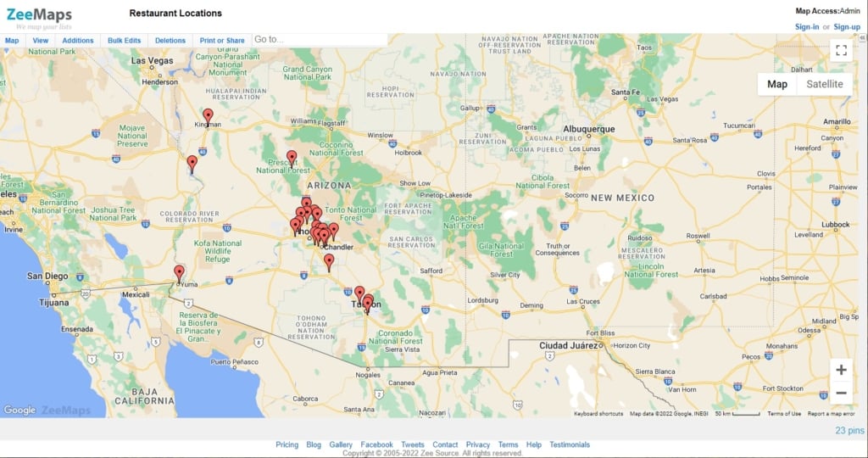
Task: Select the red pin in Prescott National Forest
Action: coord(292,159)
